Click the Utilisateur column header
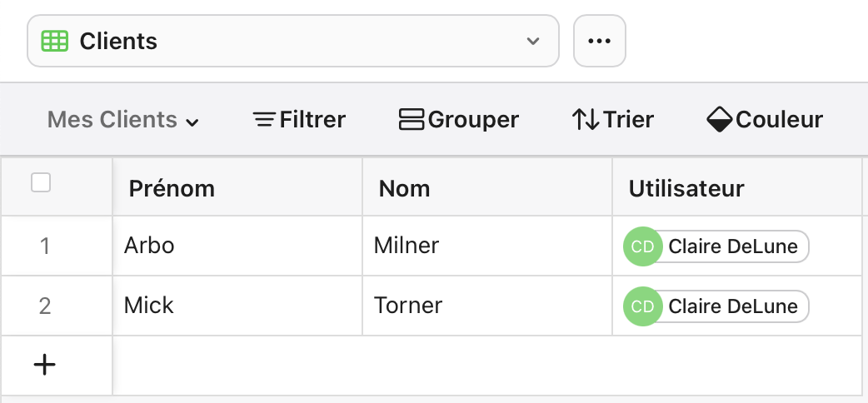 (686, 188)
